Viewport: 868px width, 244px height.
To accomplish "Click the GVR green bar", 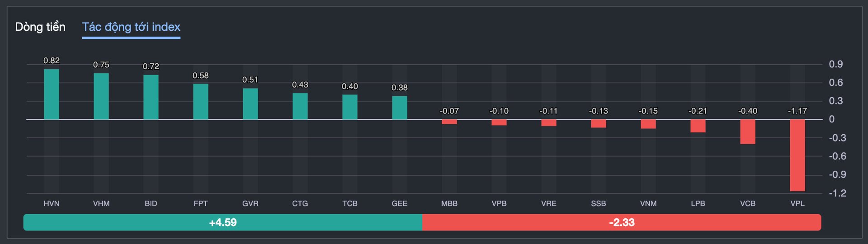I will [x=250, y=103].
